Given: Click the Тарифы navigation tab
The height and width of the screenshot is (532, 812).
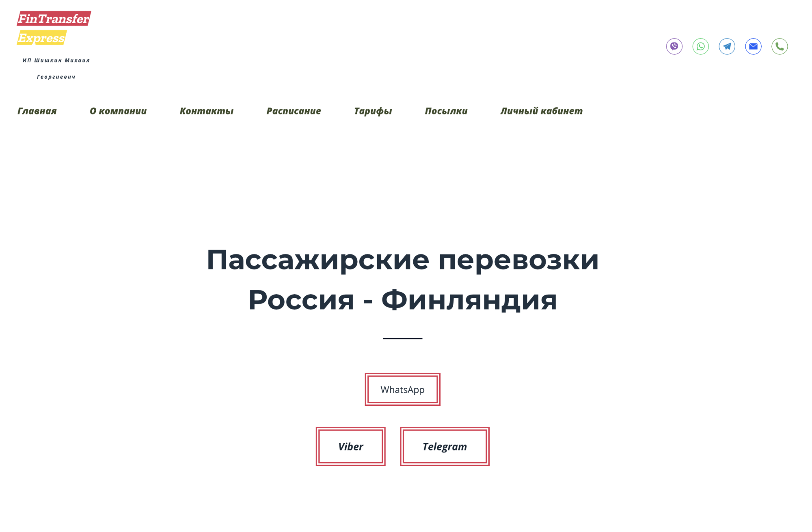Looking at the screenshot, I should click(371, 110).
